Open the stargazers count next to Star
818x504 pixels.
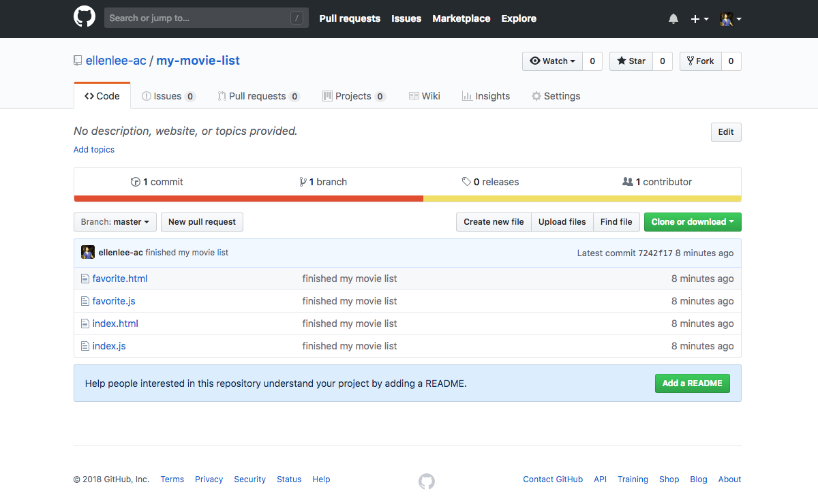point(663,61)
